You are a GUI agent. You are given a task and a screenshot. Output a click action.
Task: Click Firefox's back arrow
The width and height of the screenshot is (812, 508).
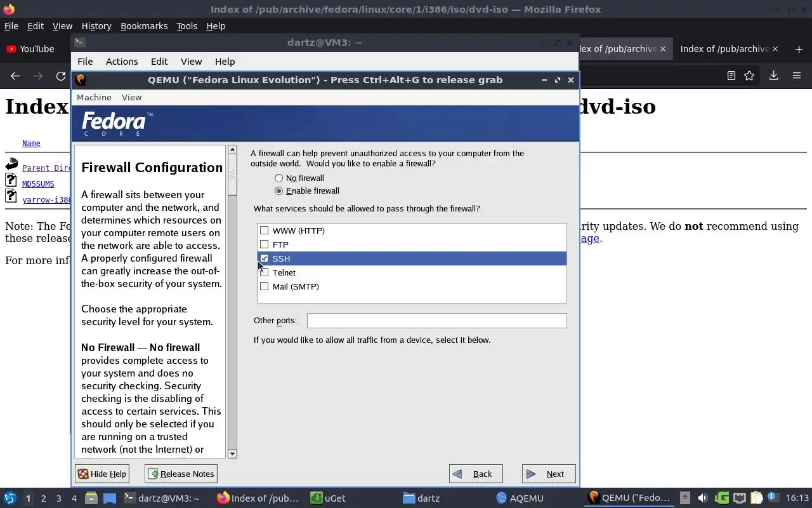coord(15,76)
